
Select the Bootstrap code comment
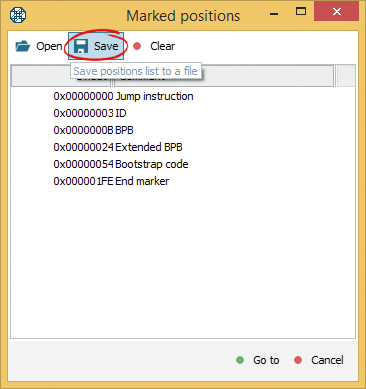pyautogui.click(x=152, y=164)
